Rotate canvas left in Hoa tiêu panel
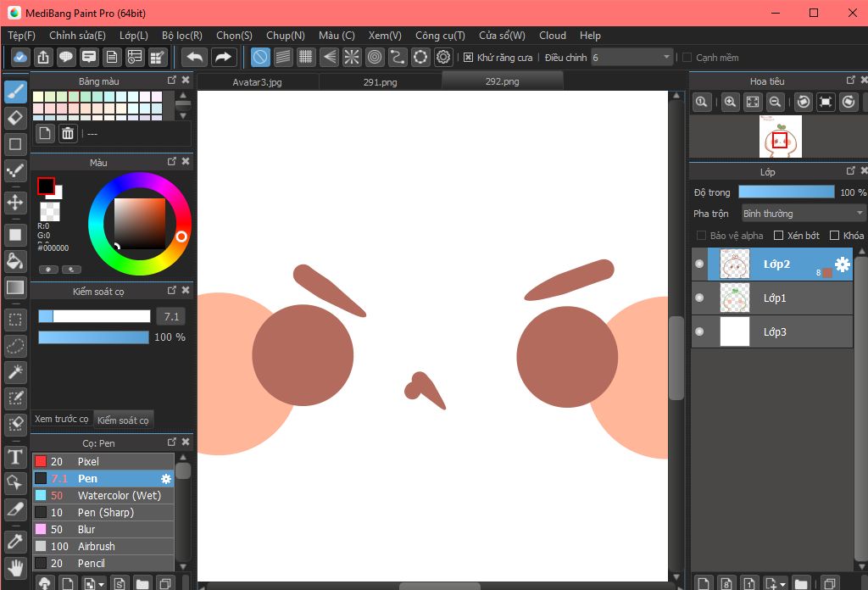The height and width of the screenshot is (590, 868). (804, 102)
